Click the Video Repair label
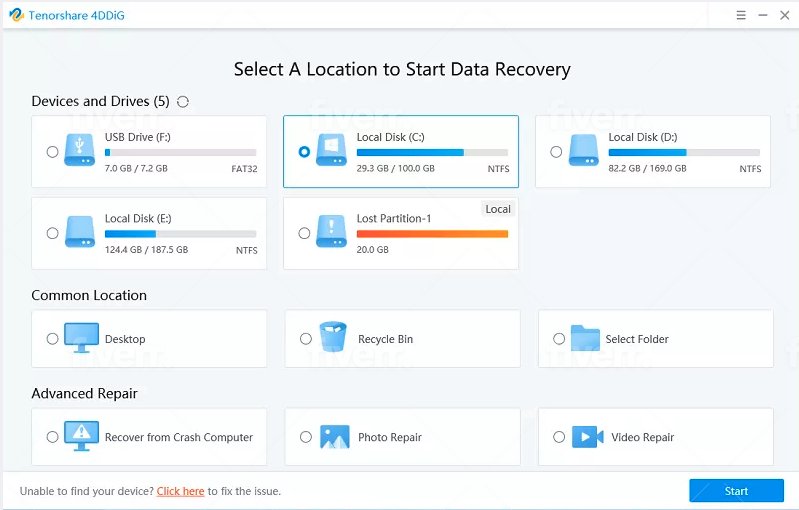The height and width of the screenshot is (510, 799). point(643,437)
